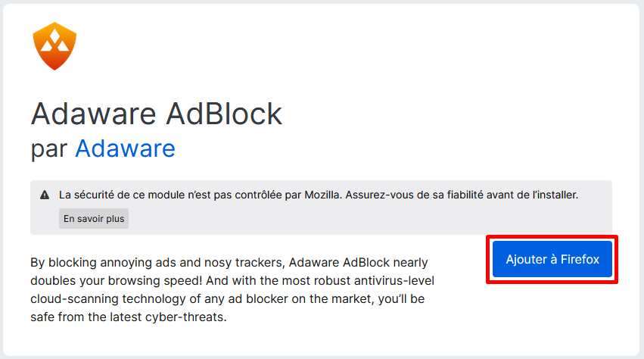Click the white triangles inside shield logo
Viewport: 644px width, 359px height.
(x=54, y=41)
